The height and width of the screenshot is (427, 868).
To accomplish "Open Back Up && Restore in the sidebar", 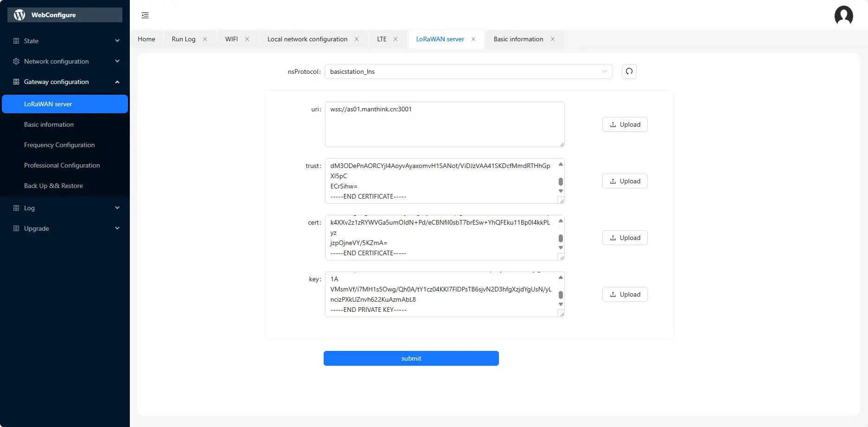I will point(65,186).
